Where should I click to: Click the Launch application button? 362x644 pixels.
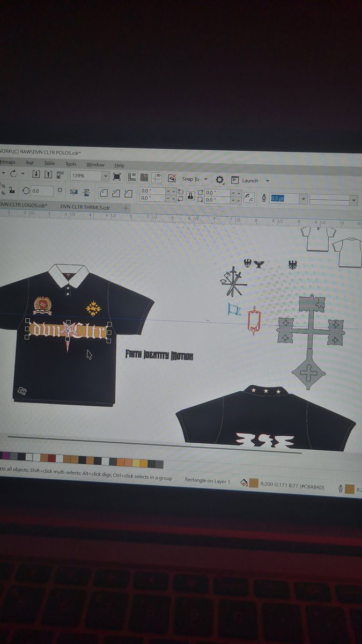tap(246, 180)
